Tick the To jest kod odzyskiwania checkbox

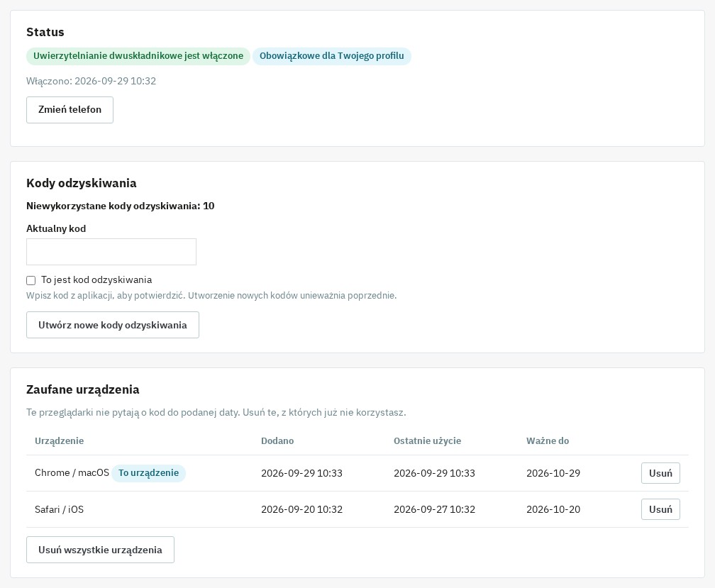click(31, 280)
